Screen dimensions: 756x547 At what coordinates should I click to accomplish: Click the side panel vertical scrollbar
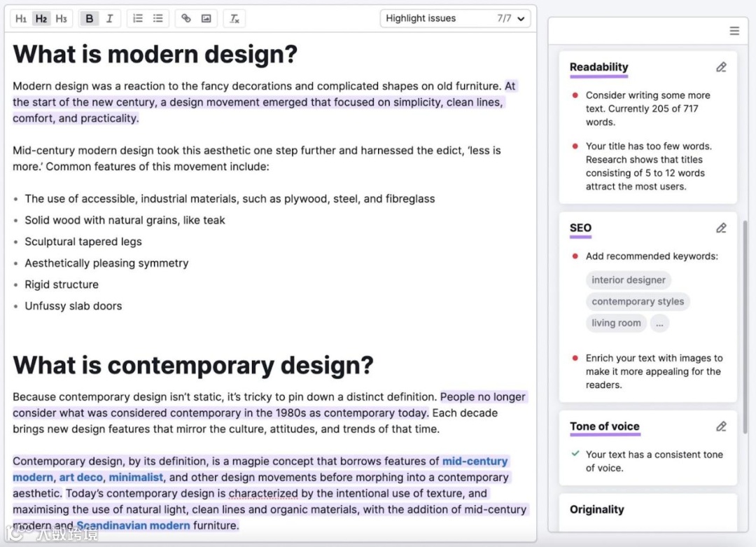(x=746, y=326)
